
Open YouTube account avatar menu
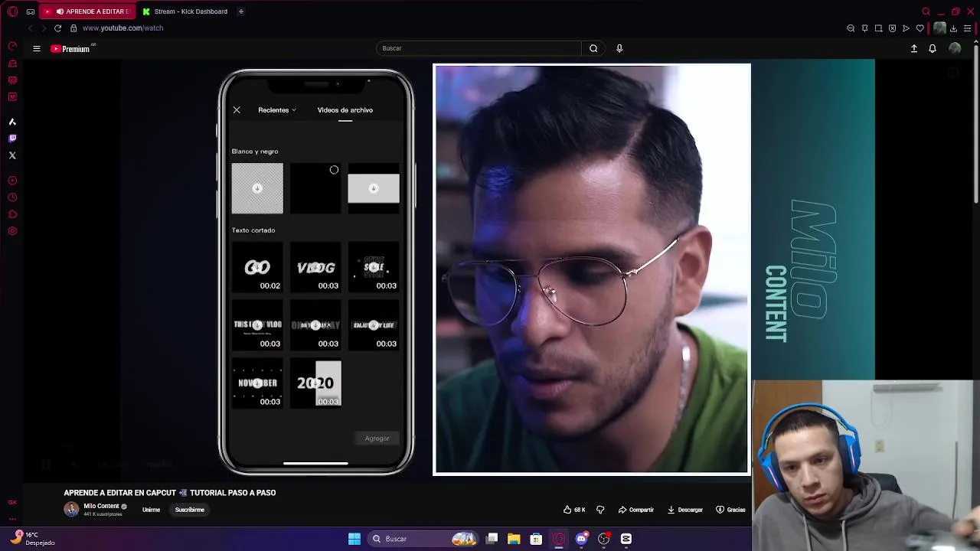pyautogui.click(x=955, y=48)
